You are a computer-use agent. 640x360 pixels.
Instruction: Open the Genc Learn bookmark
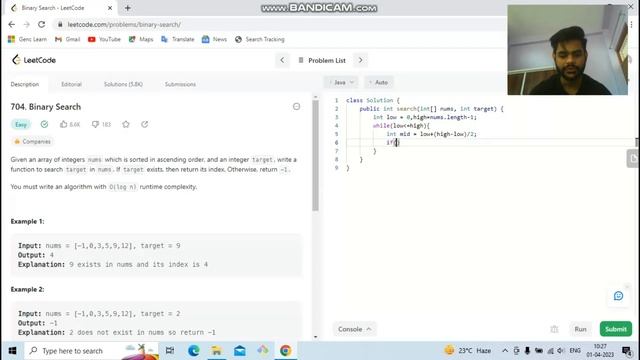tap(27, 39)
